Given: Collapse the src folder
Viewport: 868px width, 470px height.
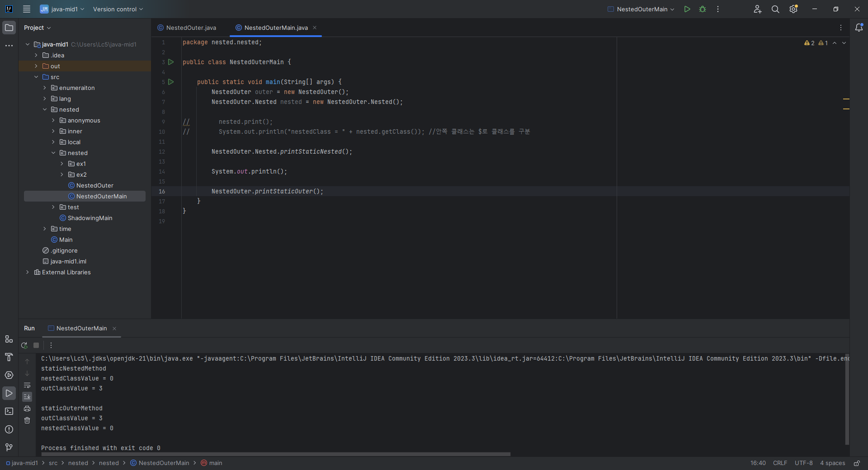Looking at the screenshot, I should point(36,77).
